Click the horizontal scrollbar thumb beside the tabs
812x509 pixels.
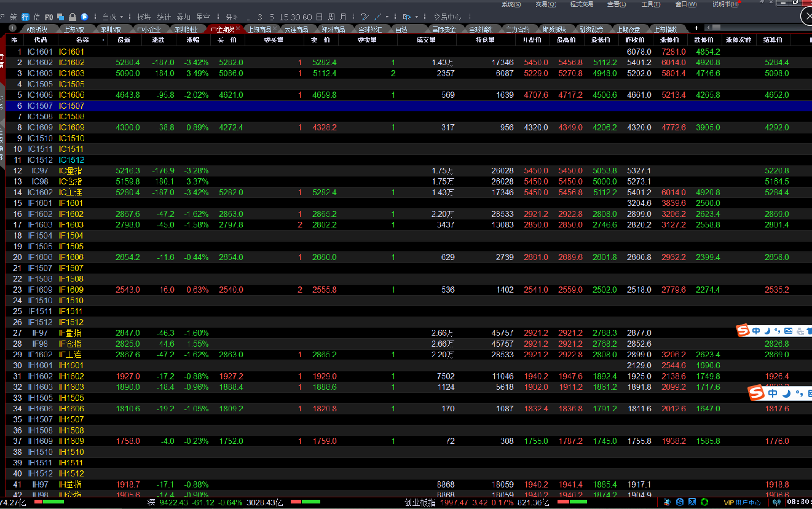point(717,28)
